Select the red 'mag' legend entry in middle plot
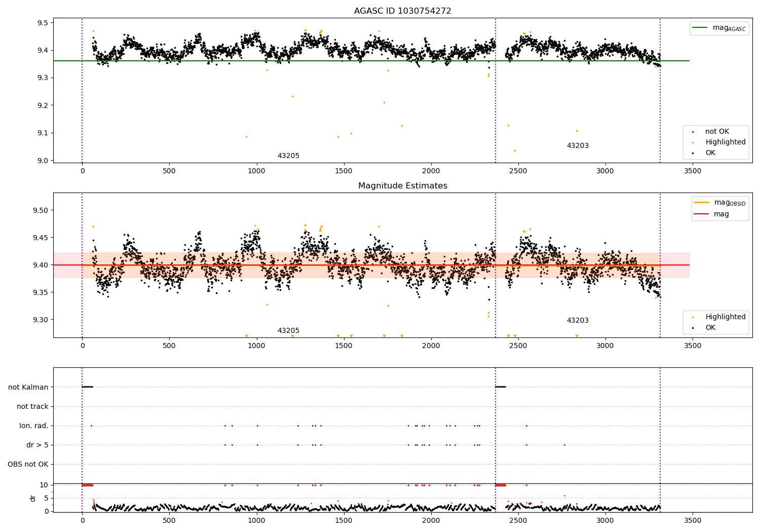The height and width of the screenshot is (532, 760). pos(711,214)
